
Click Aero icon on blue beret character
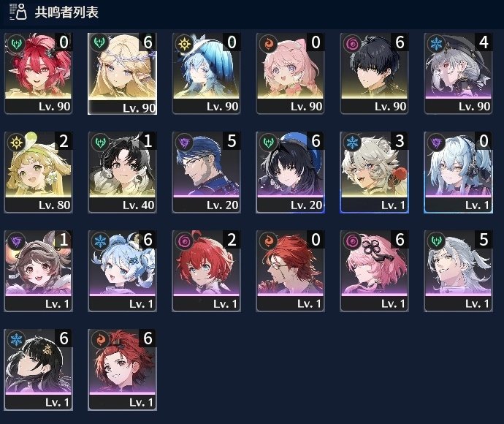[x=268, y=143]
